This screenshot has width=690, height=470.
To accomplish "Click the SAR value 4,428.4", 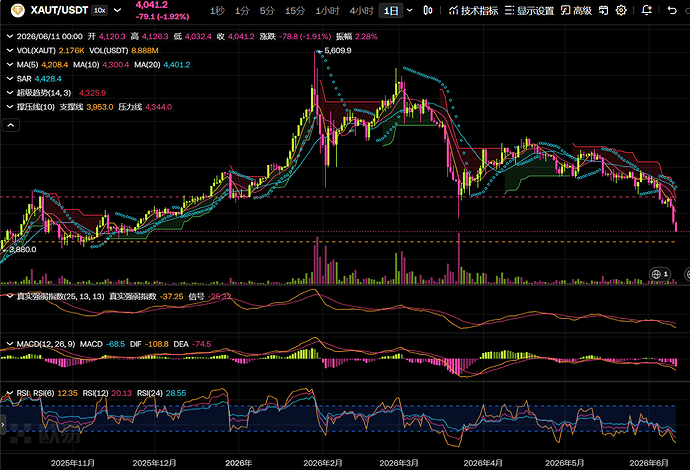I will pyautogui.click(x=48, y=79).
